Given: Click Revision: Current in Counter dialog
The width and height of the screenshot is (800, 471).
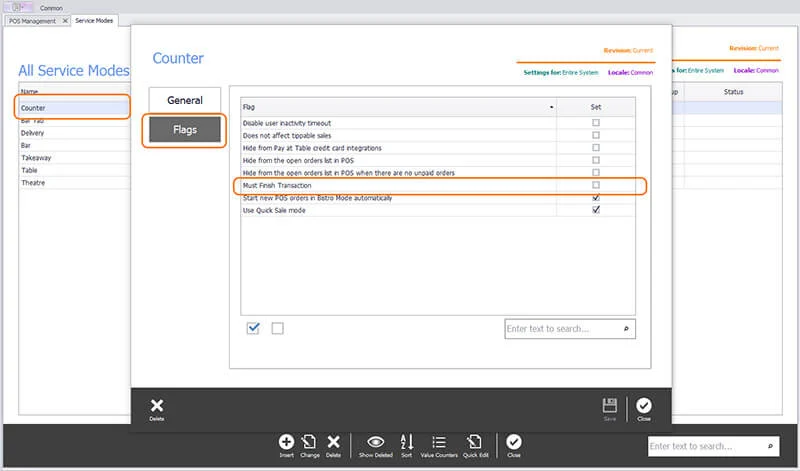Looking at the screenshot, I should click(628, 50).
